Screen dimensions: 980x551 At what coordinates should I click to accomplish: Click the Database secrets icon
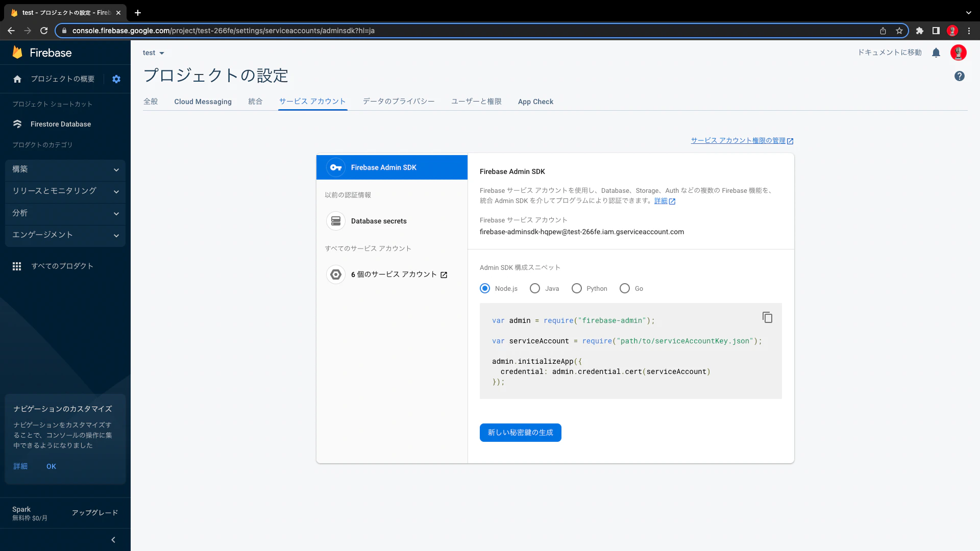point(336,221)
